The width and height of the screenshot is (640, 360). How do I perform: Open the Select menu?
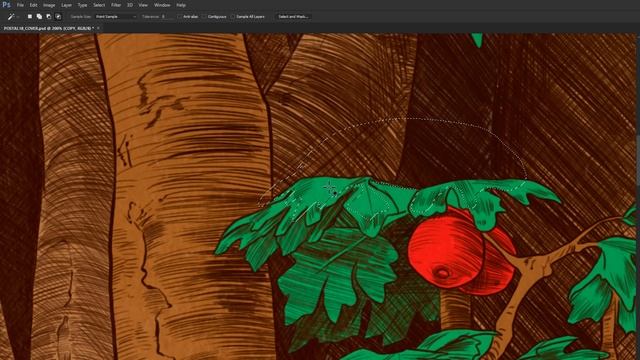click(x=99, y=5)
